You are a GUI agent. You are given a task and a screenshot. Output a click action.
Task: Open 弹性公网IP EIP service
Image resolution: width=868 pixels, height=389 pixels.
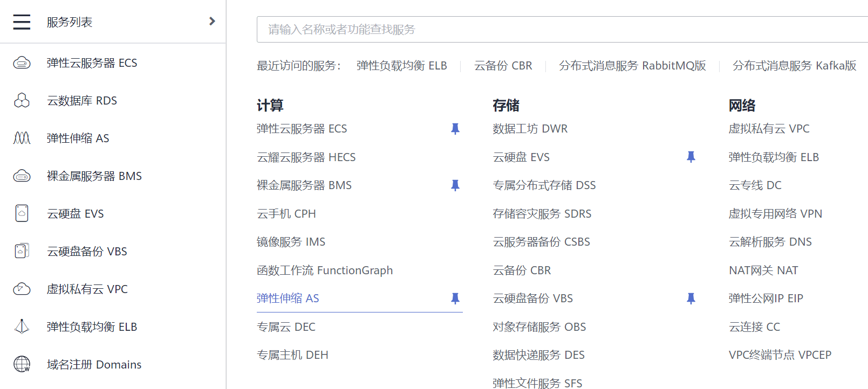point(766,298)
